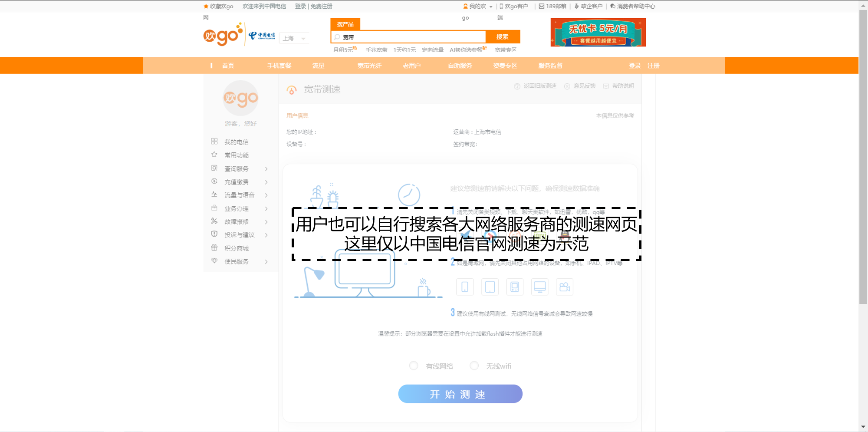The width and height of the screenshot is (868, 432).
Task: Click the 189邮箱 envelope icon
Action: coord(542,6)
